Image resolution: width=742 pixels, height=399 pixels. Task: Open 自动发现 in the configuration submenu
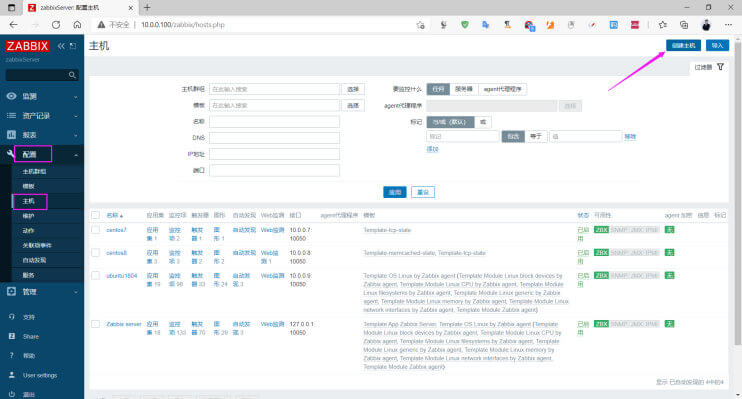tap(34, 260)
